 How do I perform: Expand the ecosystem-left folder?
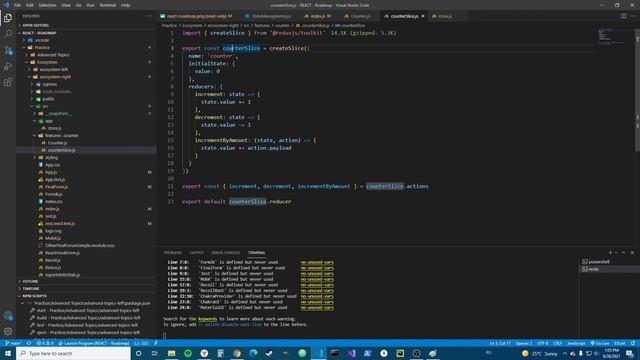pos(53,69)
